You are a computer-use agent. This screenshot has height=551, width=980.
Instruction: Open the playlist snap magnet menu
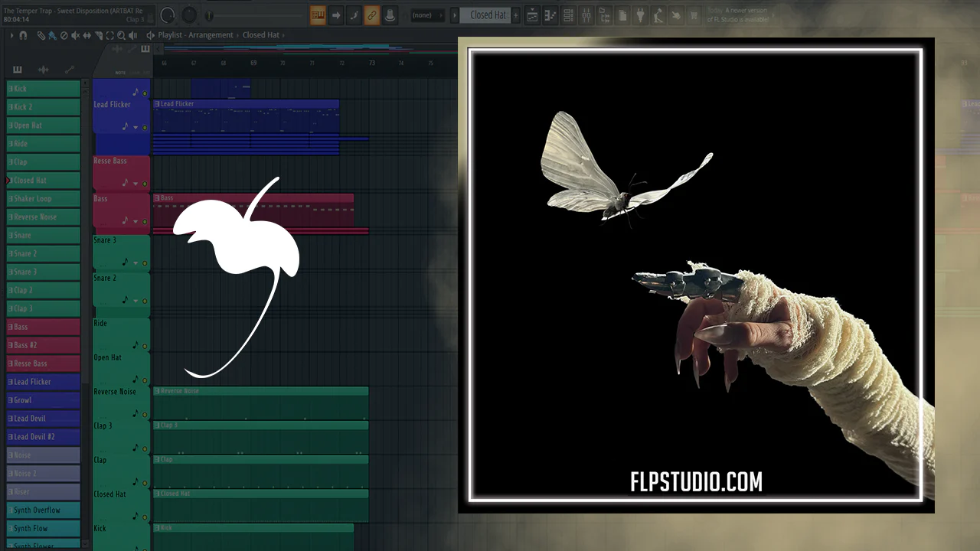(x=23, y=35)
